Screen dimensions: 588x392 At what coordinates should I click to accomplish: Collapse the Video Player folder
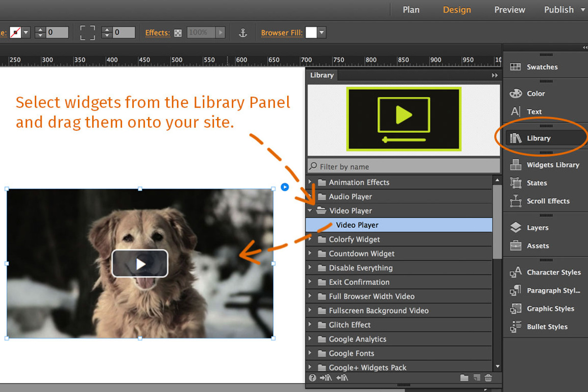coord(310,211)
